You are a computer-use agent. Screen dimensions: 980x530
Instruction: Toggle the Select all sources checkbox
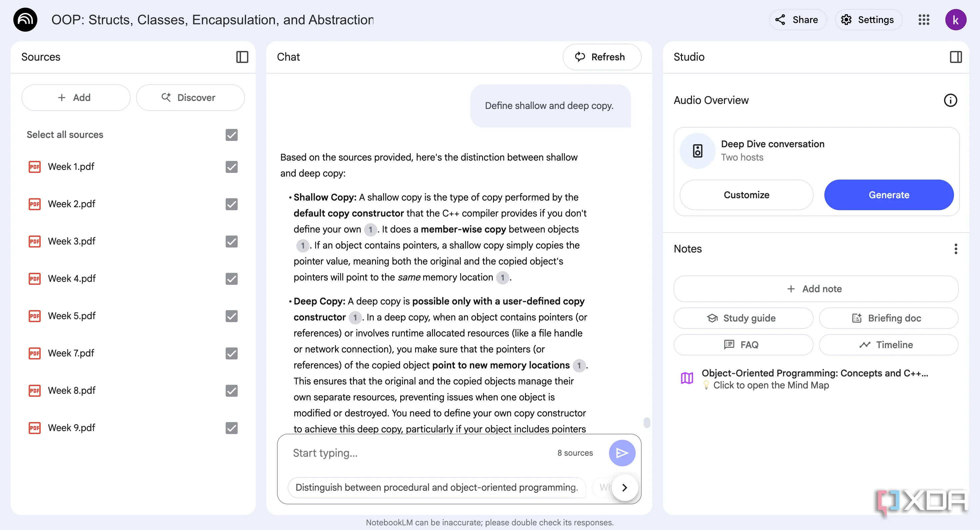[231, 135]
